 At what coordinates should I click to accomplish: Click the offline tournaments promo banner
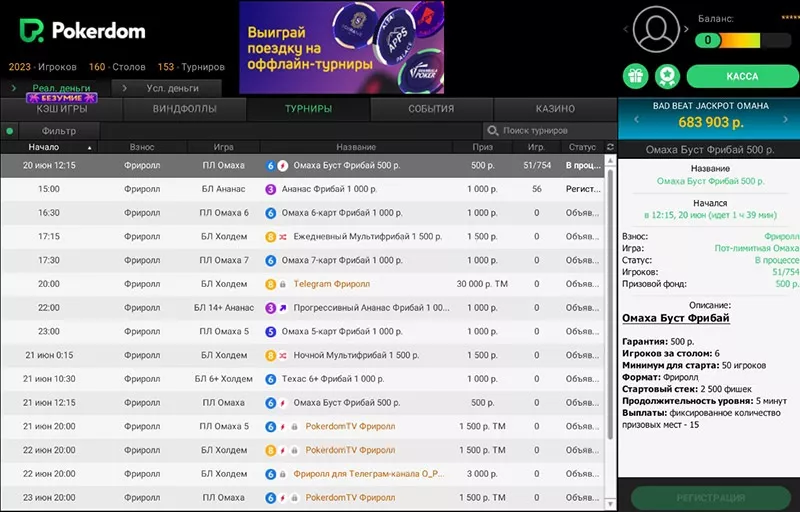coord(341,47)
